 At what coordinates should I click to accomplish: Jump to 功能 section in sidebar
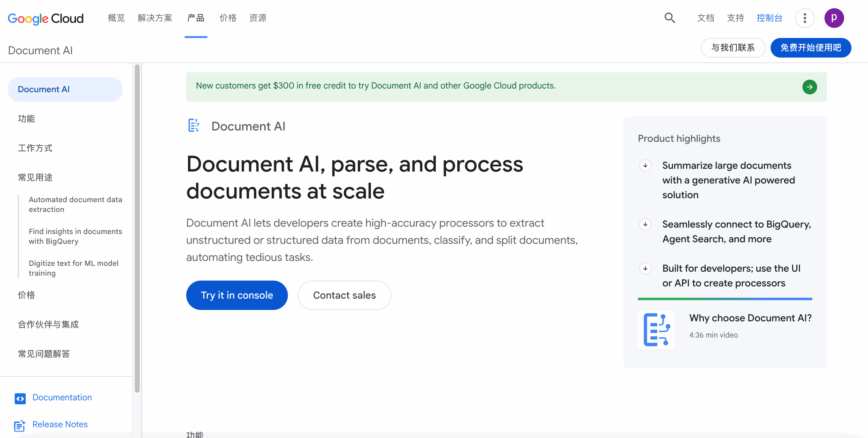click(26, 119)
